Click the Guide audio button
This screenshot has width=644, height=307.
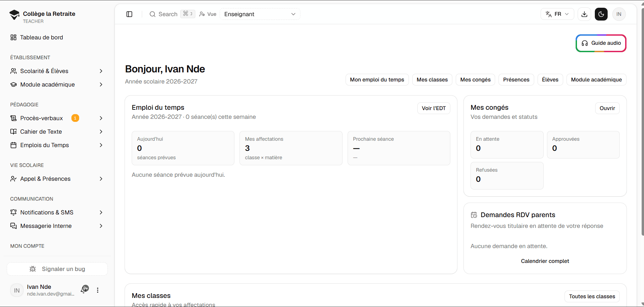(601, 43)
